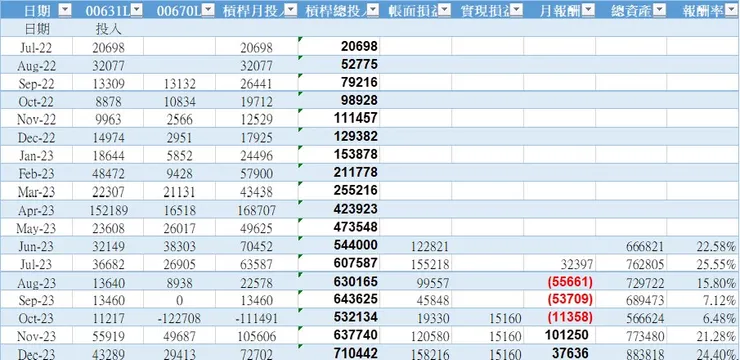This screenshot has height=360, width=740.
Task: Select the Jan-23 date cell
Action: (x=36, y=155)
